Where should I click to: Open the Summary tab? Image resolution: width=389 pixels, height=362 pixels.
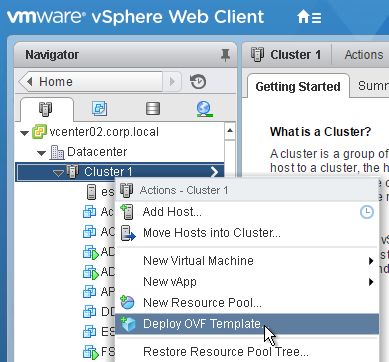point(373,86)
